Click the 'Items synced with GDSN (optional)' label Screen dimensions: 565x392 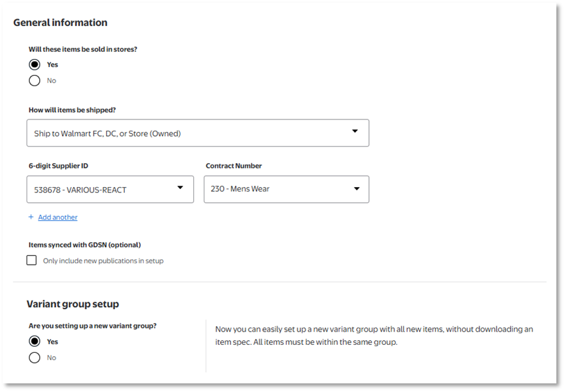tap(84, 245)
